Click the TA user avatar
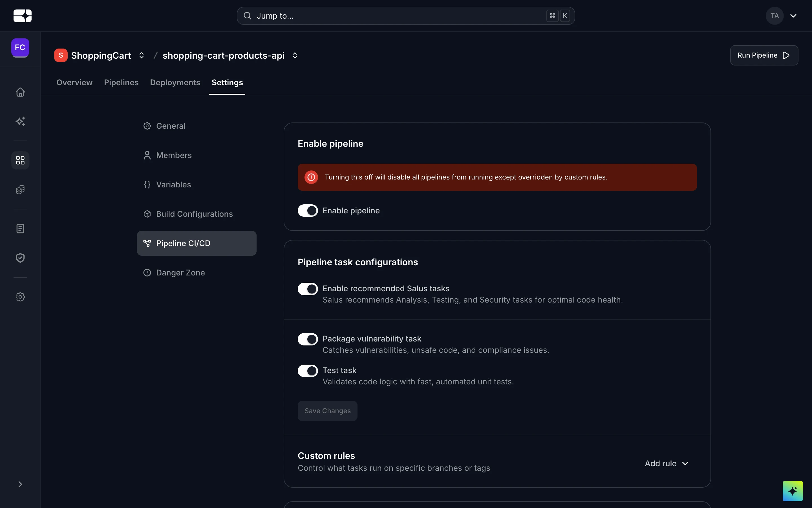 [775, 16]
